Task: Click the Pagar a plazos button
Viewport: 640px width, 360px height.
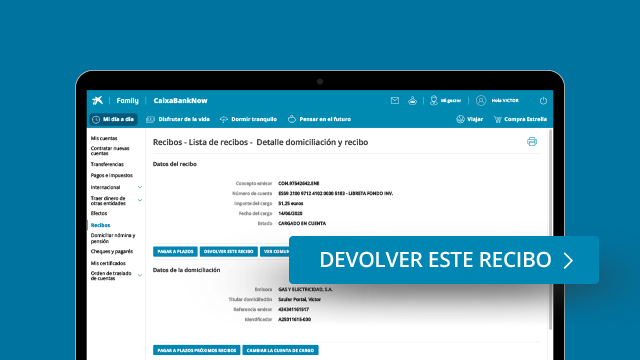Action: (x=175, y=251)
